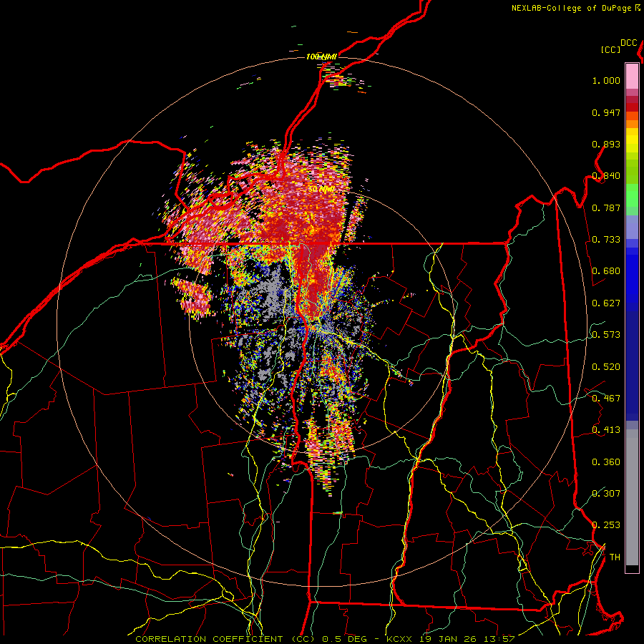This screenshot has width=644, height=644.
Task: Click the 19 JAN 26 13:57 timestamp
Action: click(x=467, y=639)
